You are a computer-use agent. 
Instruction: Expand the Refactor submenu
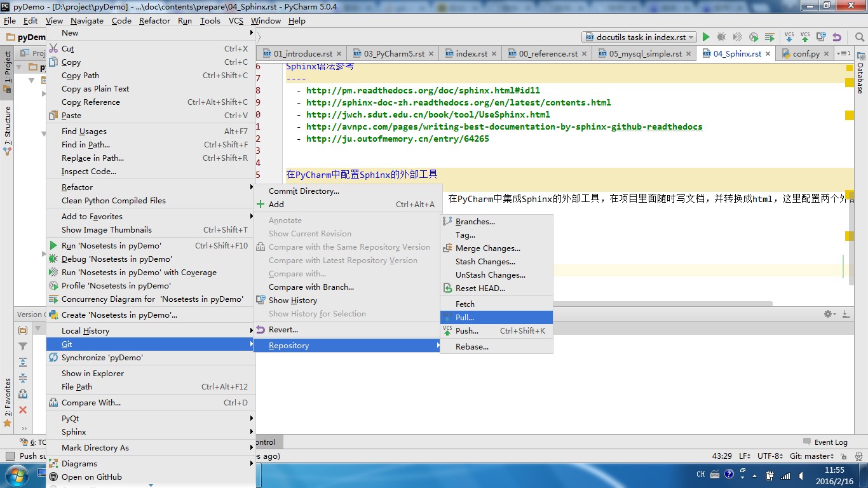[x=151, y=187]
